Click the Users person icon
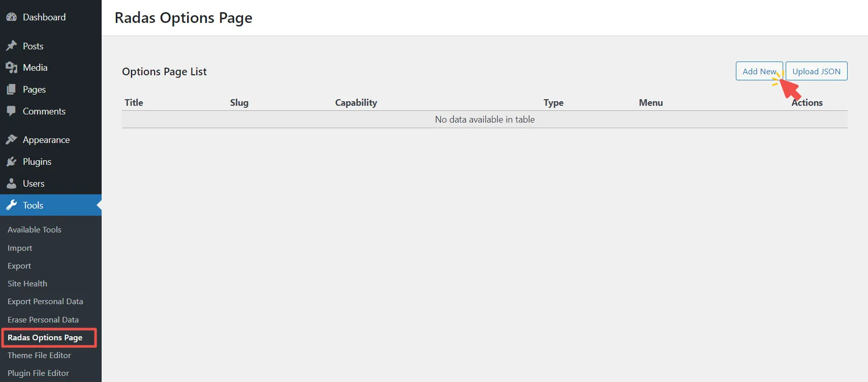Viewport: 868px width, 382px height. click(x=11, y=184)
